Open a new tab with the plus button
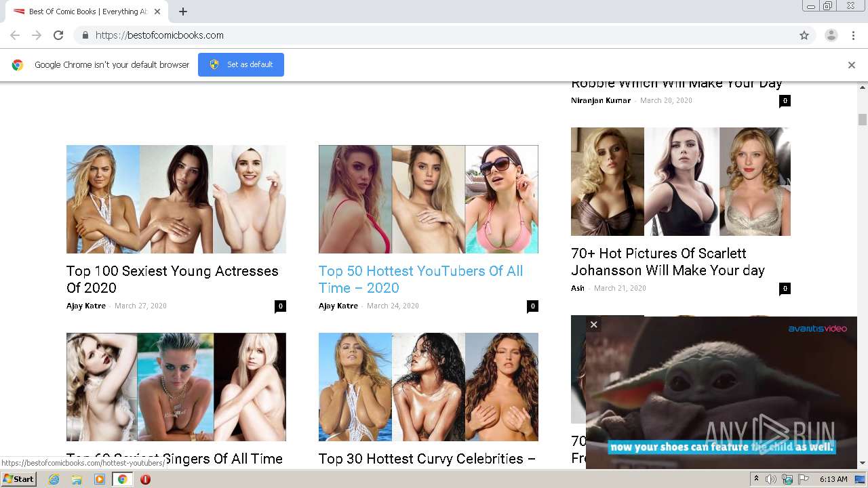 tap(183, 12)
